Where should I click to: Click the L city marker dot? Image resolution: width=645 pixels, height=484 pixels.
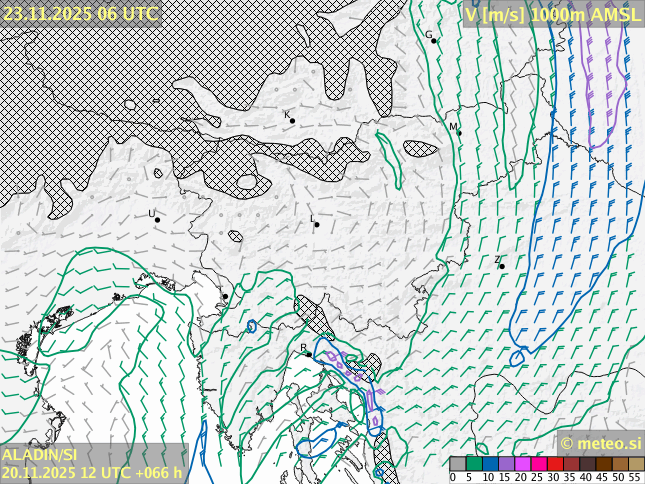click(317, 224)
